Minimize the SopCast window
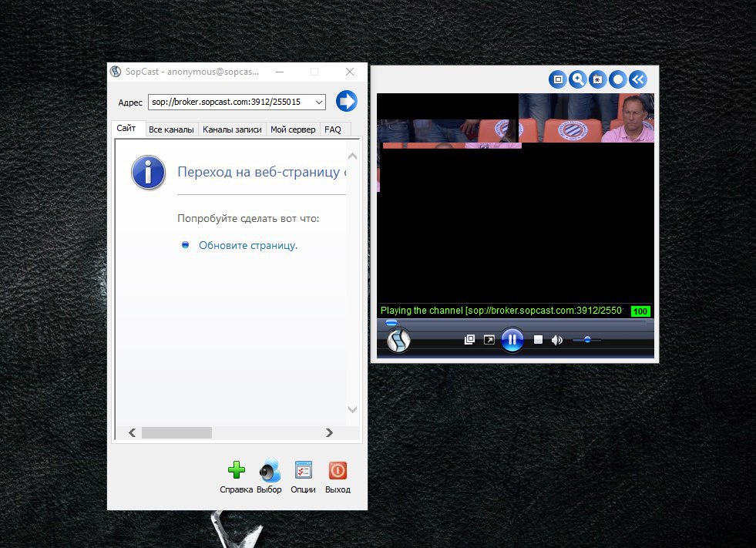 pyautogui.click(x=280, y=72)
